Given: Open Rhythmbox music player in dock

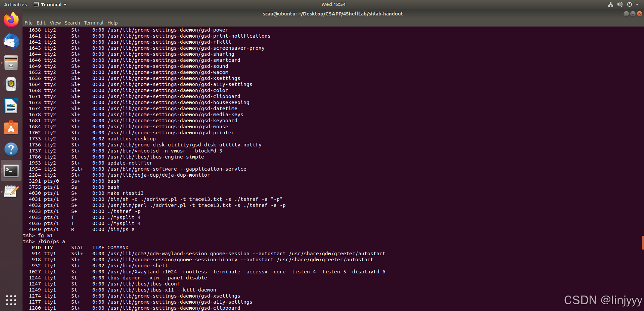Looking at the screenshot, I should coord(11,84).
